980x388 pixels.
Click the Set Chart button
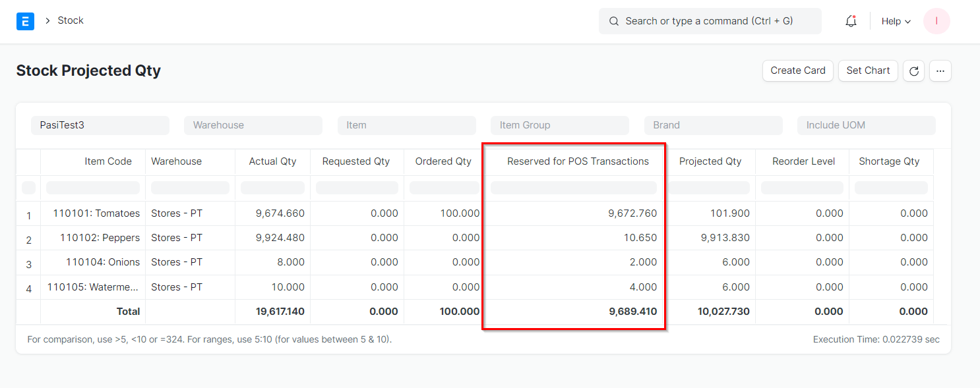click(868, 70)
